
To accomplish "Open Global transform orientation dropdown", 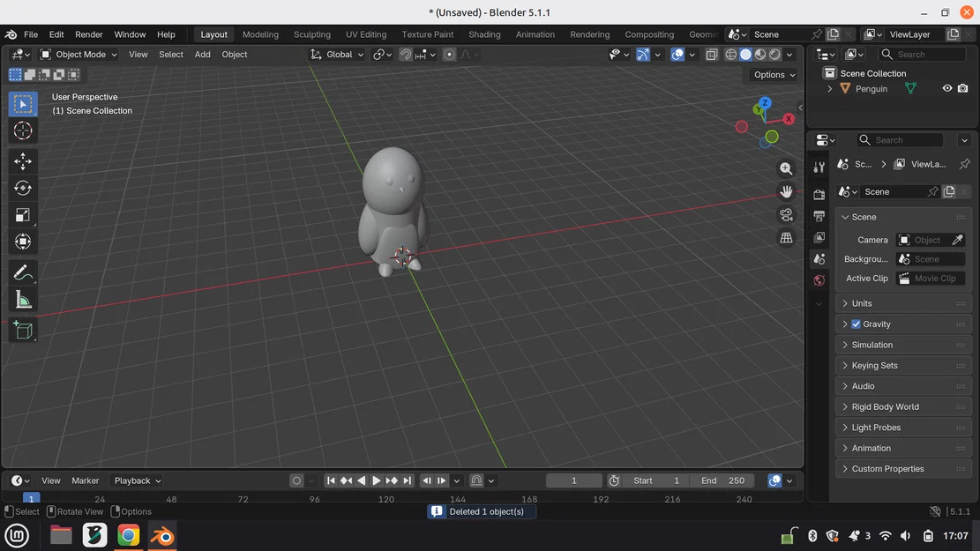I will tap(338, 55).
